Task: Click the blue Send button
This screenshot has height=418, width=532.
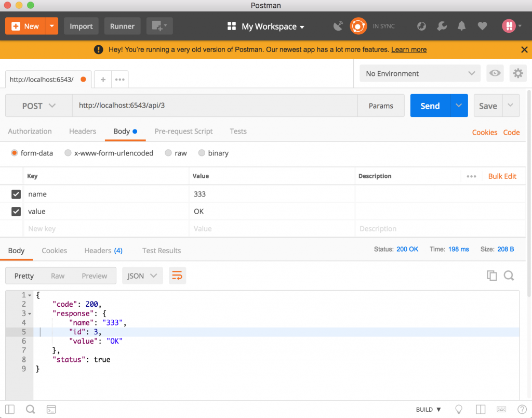Action: (x=430, y=106)
